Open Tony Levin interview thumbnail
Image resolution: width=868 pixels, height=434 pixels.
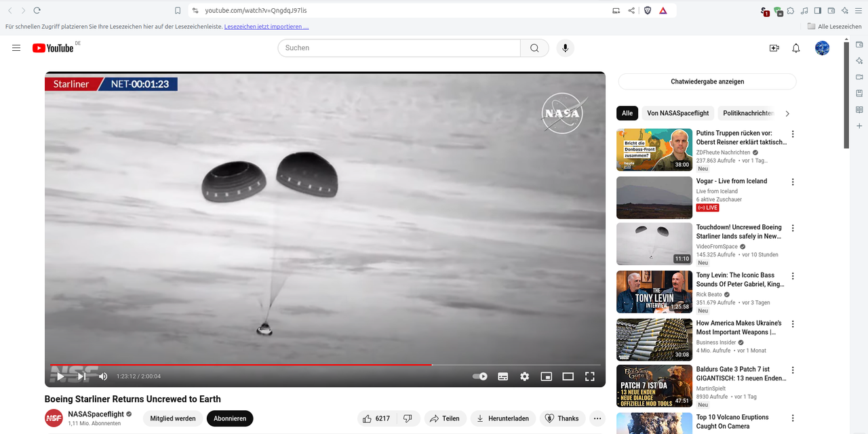pyautogui.click(x=654, y=292)
